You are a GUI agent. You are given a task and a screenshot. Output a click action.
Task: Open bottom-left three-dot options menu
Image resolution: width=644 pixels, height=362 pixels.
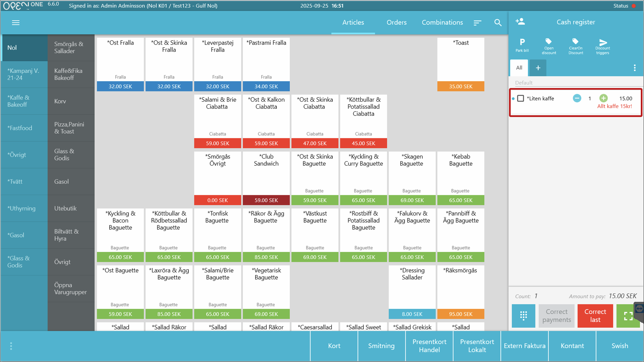11,346
